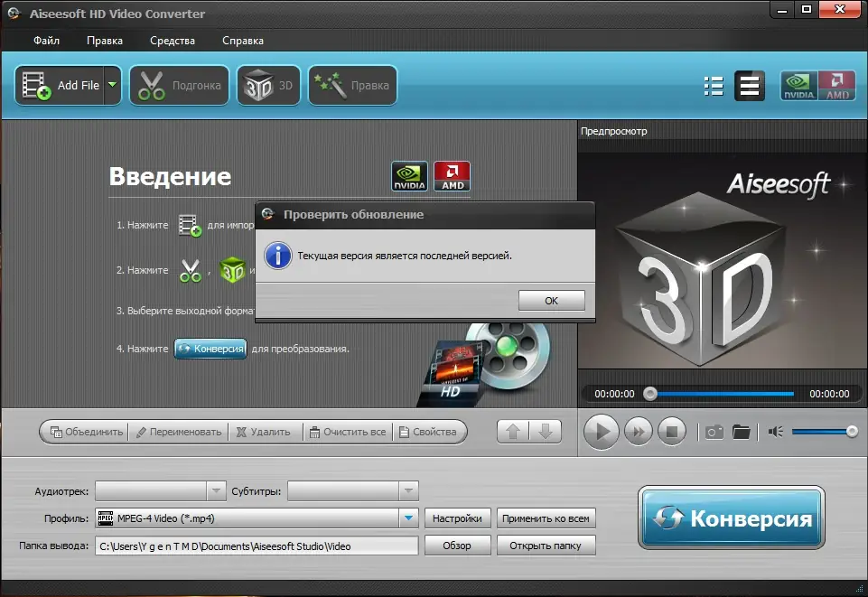Image resolution: width=868 pixels, height=597 pixels.
Task: Switch to detailed list view icon
Action: click(x=750, y=86)
